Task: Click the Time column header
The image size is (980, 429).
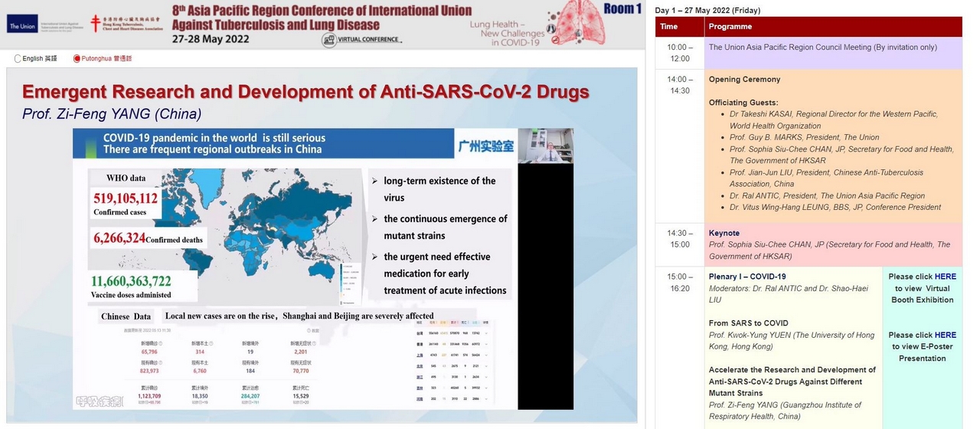Action: pos(669,27)
